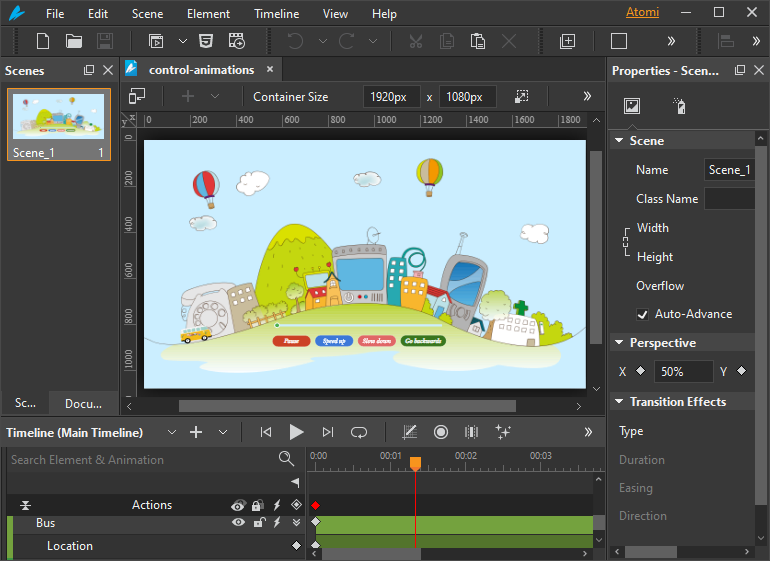The image size is (770, 561).
Task: Toggle loop playback in the timeline
Action: (x=358, y=432)
